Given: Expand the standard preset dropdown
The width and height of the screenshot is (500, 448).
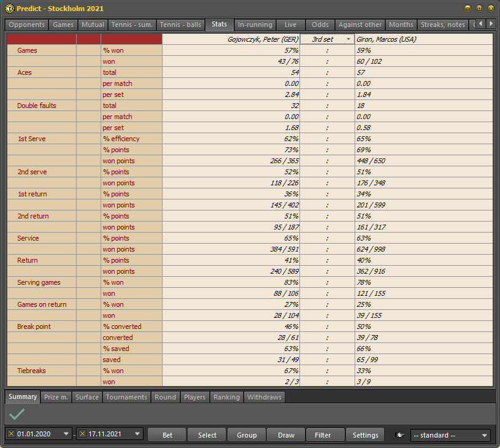Looking at the screenshot, I should [485, 435].
